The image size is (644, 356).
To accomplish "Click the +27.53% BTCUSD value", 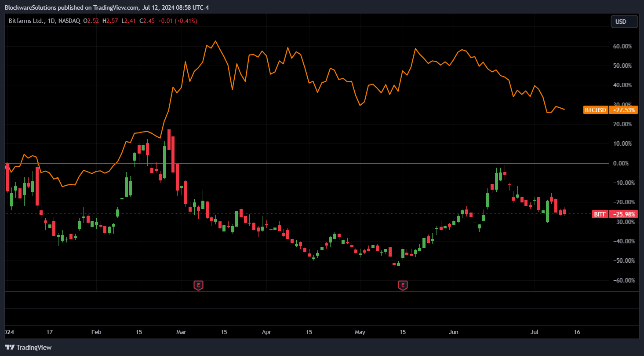I will (x=623, y=110).
